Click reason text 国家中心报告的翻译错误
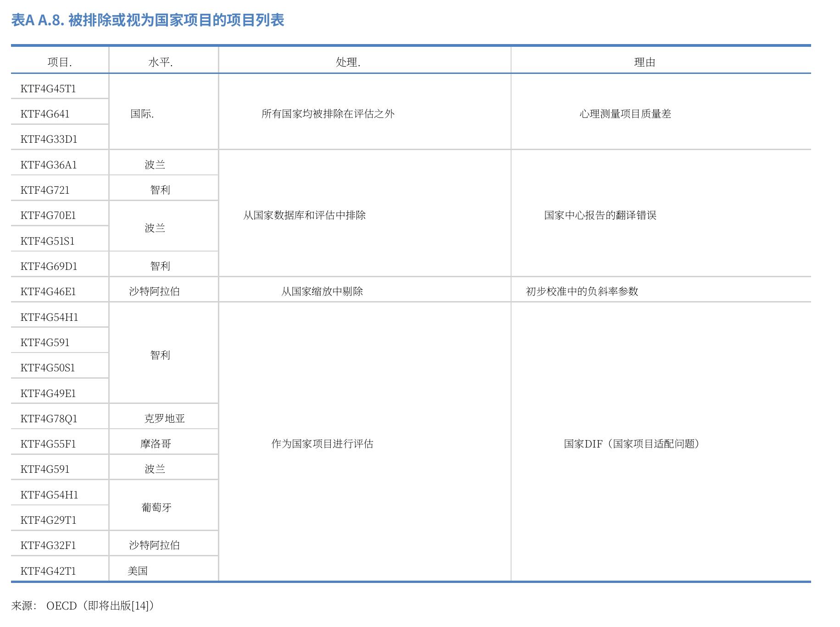Viewport: 840px width, 627px height. click(x=601, y=215)
